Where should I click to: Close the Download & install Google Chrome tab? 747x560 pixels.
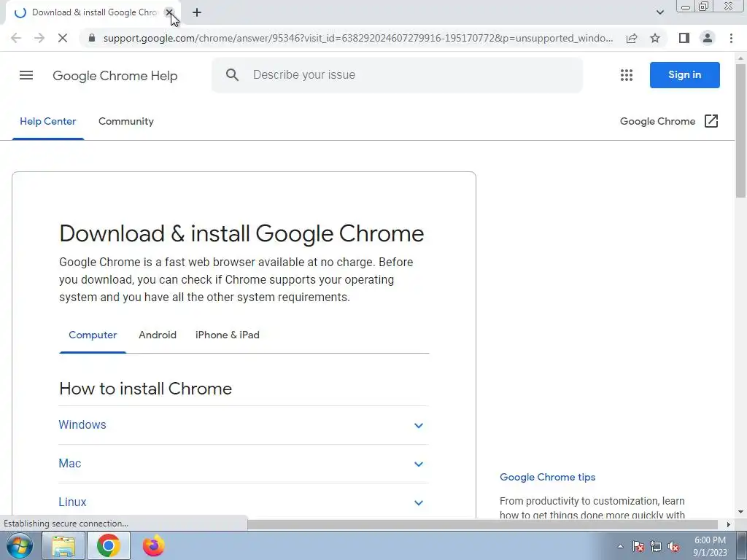point(169,12)
